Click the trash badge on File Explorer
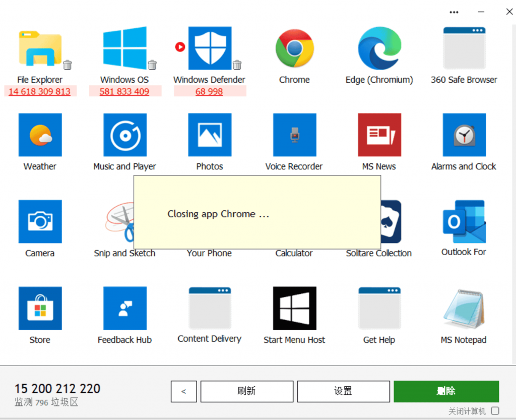 click(x=68, y=65)
